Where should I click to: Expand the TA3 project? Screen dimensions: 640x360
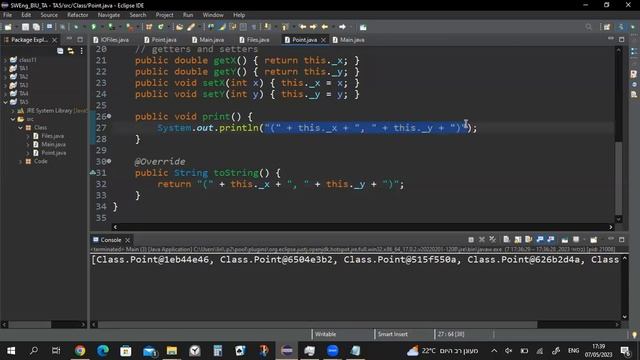coord(5,85)
